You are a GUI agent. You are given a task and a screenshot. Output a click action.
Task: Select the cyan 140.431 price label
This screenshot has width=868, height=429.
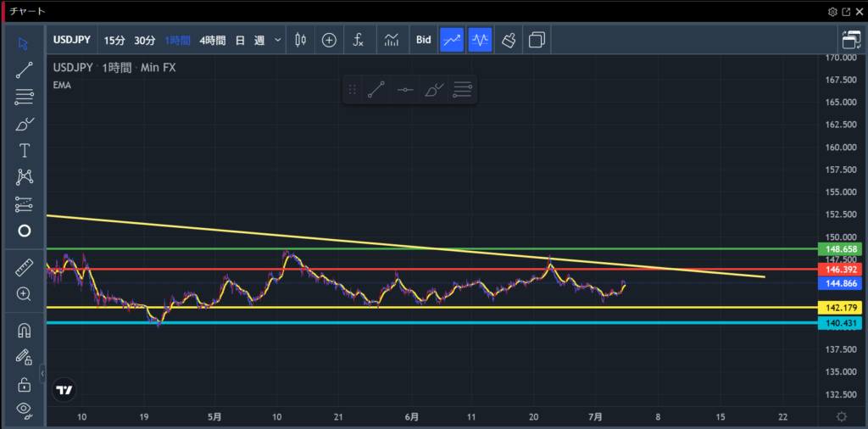[x=839, y=323]
